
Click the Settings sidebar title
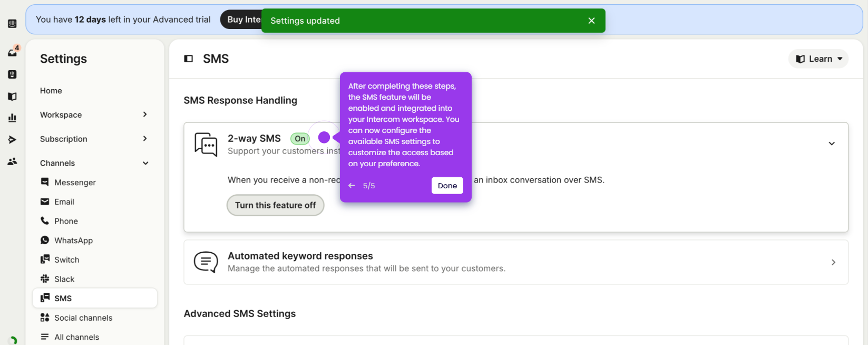(63, 59)
